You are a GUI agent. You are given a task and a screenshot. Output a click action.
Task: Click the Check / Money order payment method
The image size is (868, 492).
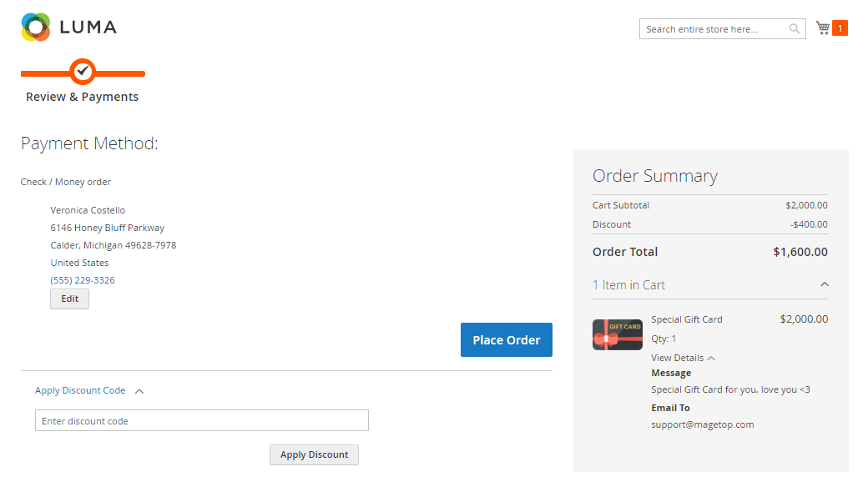click(x=66, y=182)
